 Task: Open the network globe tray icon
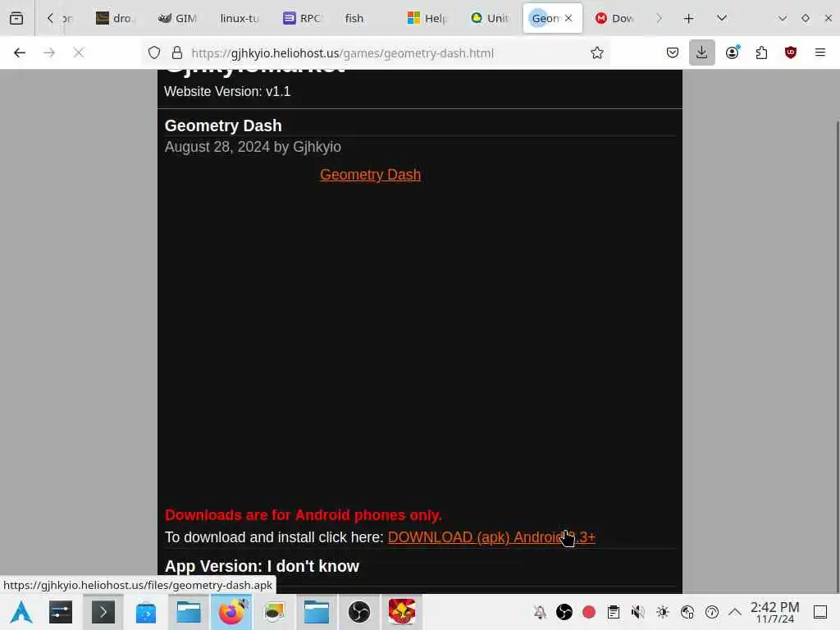[687, 612]
